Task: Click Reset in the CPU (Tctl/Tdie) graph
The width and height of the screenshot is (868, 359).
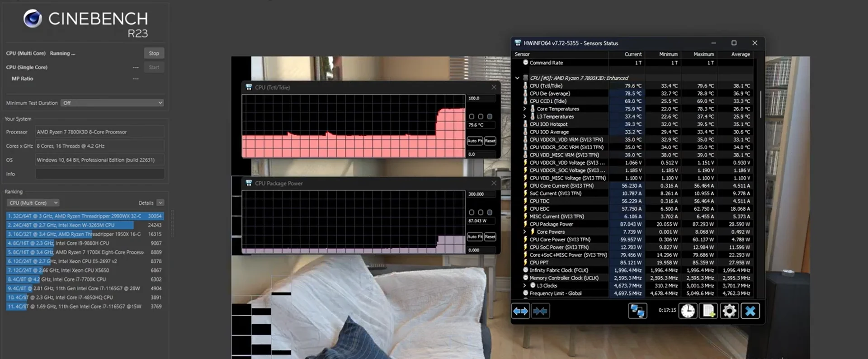Action: click(x=490, y=141)
